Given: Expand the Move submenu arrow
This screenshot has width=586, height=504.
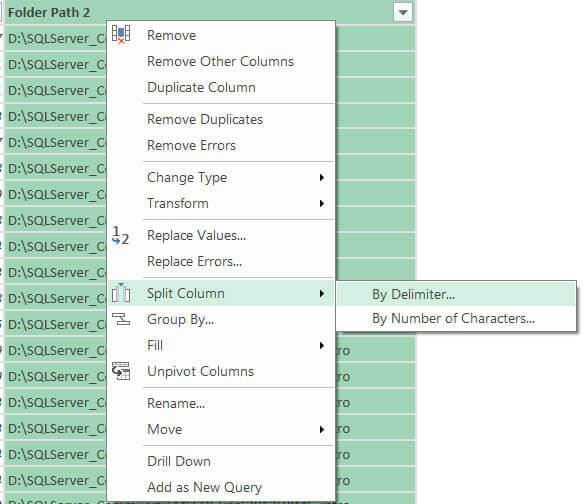Looking at the screenshot, I should pos(322,429).
